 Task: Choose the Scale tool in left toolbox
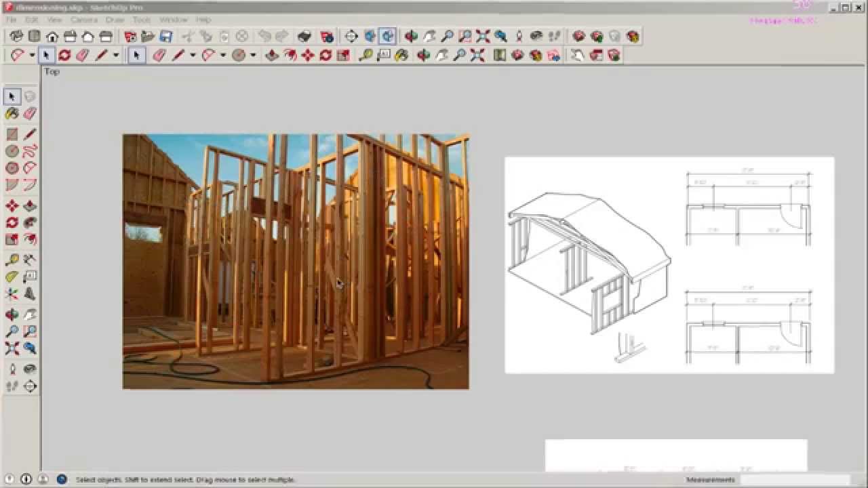tap(12, 239)
